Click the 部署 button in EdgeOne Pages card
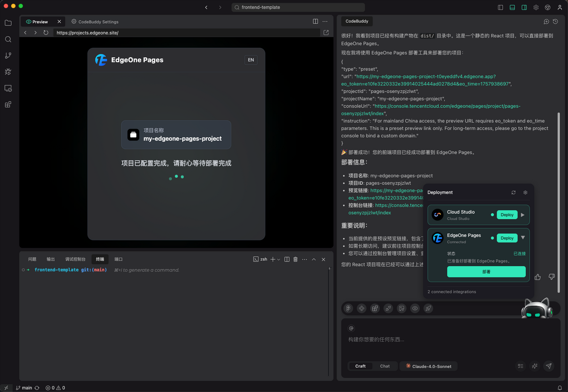This screenshot has width=568, height=392. coord(487,271)
